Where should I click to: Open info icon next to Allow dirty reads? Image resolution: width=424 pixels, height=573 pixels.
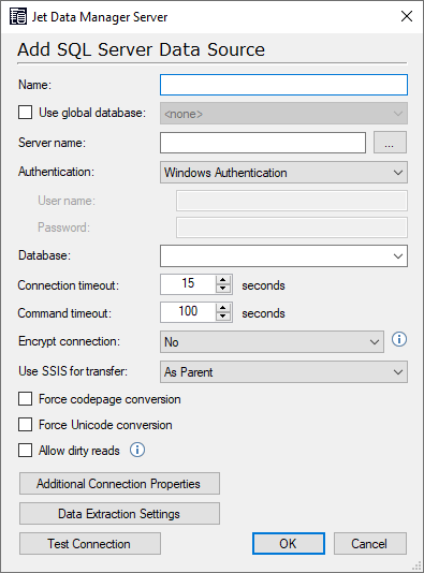click(x=137, y=450)
